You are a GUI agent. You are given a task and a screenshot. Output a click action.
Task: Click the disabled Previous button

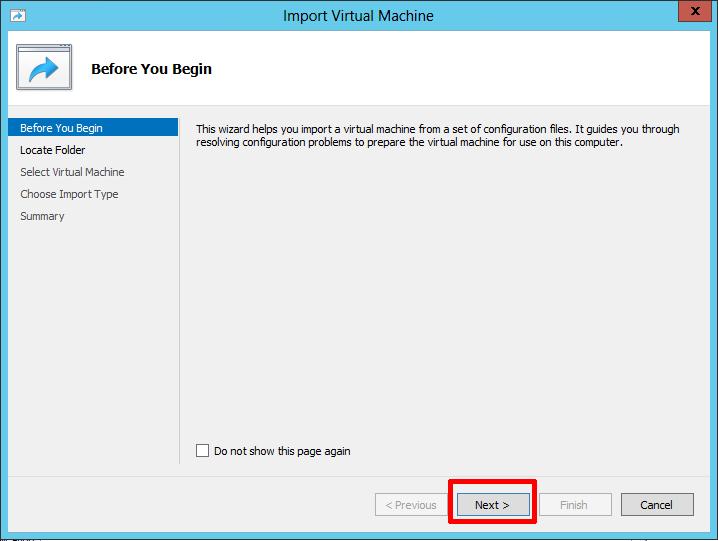tap(411, 504)
